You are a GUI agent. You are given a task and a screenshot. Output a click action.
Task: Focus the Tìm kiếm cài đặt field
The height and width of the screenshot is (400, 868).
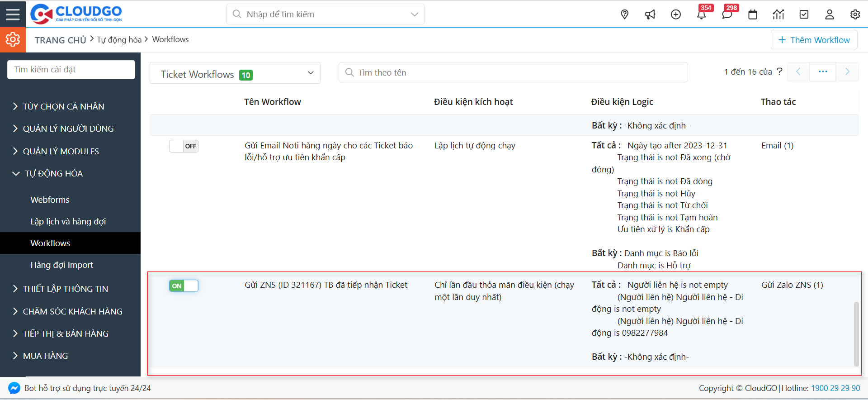point(71,70)
